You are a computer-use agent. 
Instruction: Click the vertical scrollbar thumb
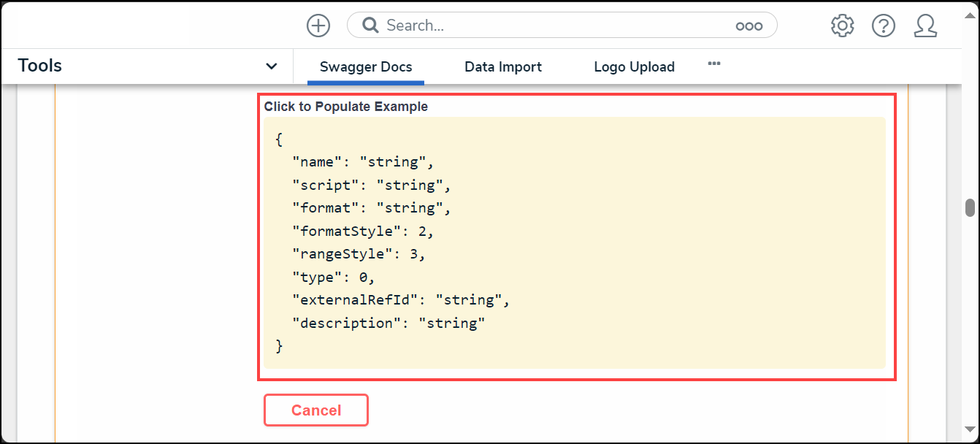tap(970, 207)
